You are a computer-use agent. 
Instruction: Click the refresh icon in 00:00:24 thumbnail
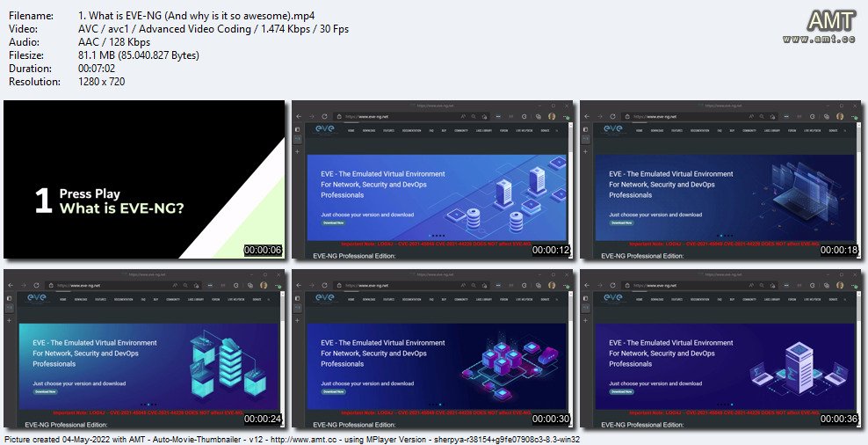point(36,286)
